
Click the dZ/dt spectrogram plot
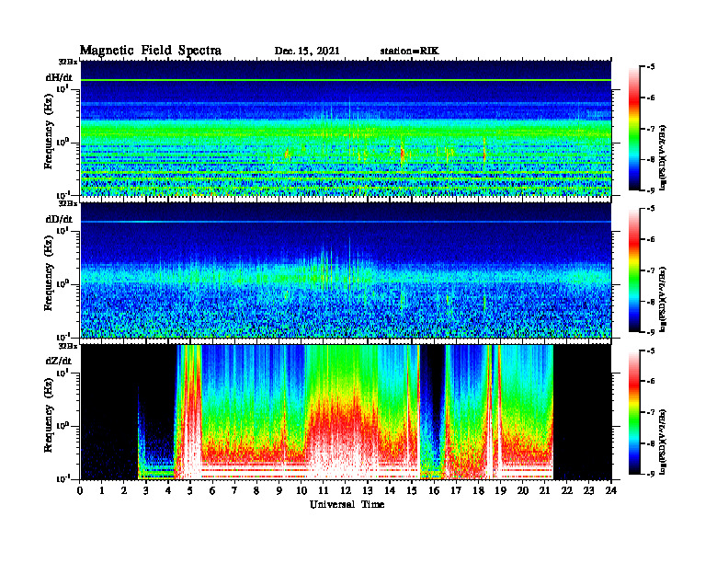pos(346,412)
